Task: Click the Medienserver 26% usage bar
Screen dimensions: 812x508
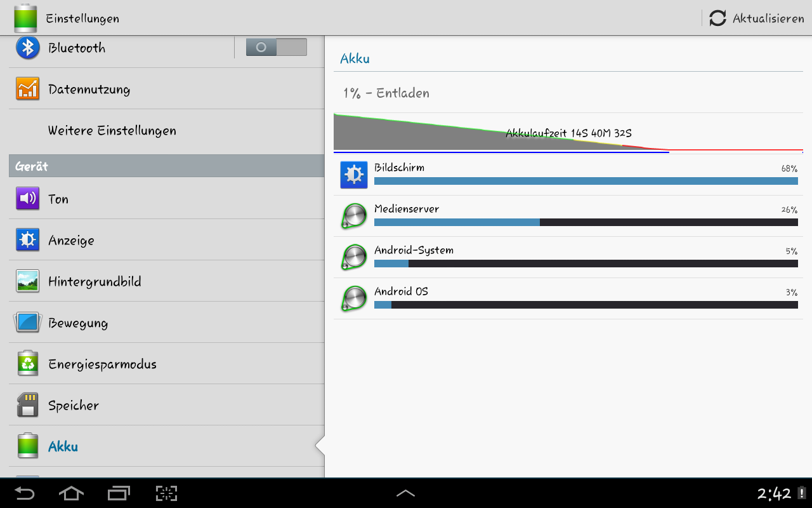Action: tap(586, 222)
